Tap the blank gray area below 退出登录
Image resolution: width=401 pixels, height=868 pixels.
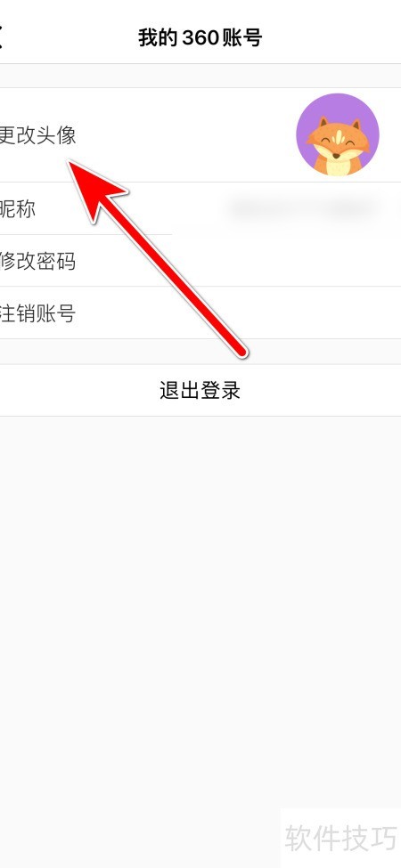(200, 609)
